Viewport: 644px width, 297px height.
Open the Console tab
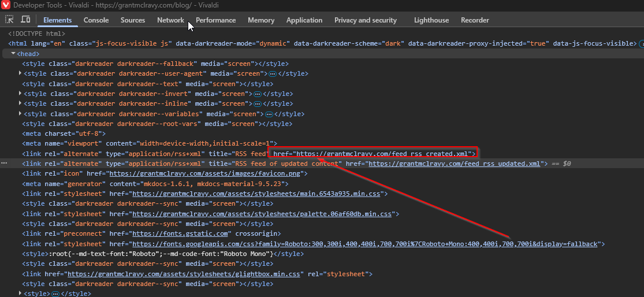96,20
